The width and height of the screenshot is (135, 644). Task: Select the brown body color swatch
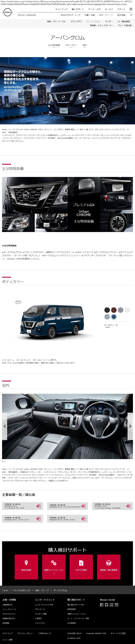pyautogui.click(x=114, y=310)
